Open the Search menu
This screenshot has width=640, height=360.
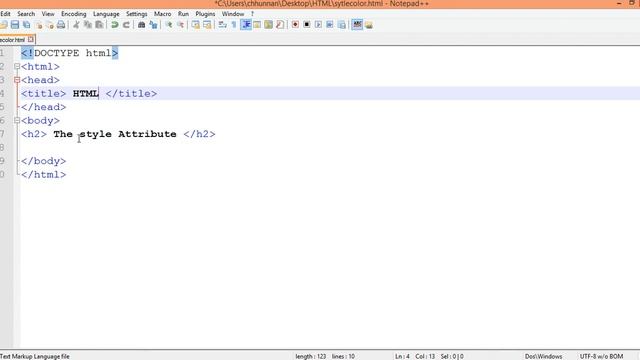tap(26, 14)
